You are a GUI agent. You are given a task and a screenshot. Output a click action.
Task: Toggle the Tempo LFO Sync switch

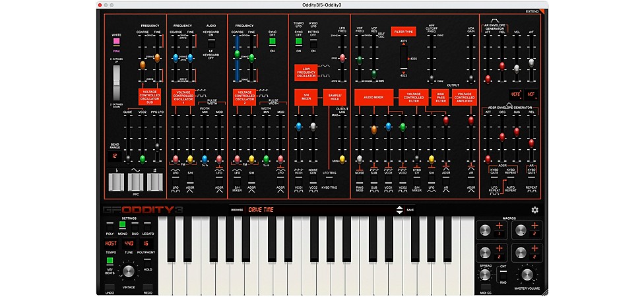point(299,41)
